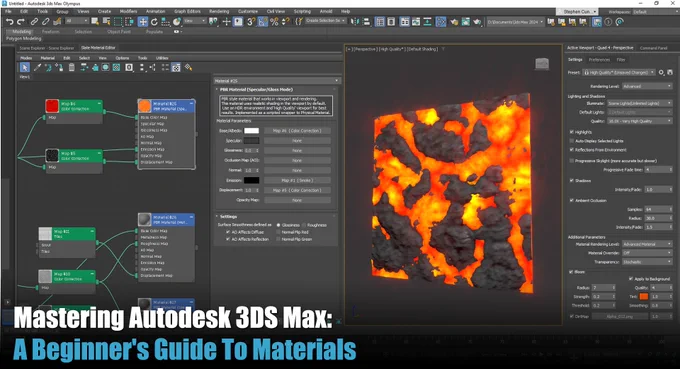Open the Modifiers menu

point(128,11)
